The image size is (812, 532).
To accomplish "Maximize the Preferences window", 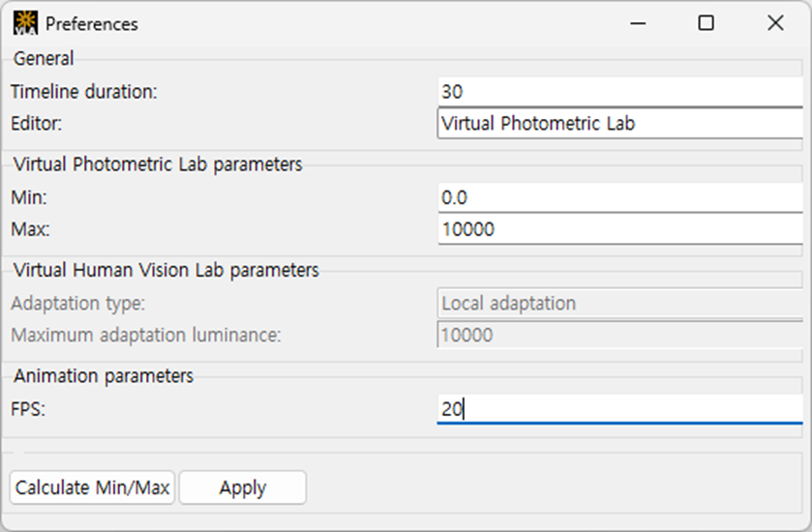I will pyautogui.click(x=707, y=23).
